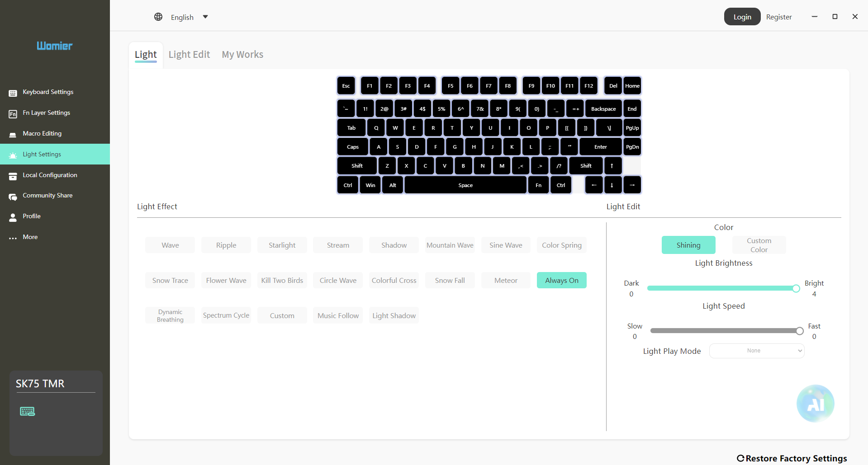Open Fn Layer Settings from sidebar
This screenshot has width=868, height=465.
click(46, 113)
